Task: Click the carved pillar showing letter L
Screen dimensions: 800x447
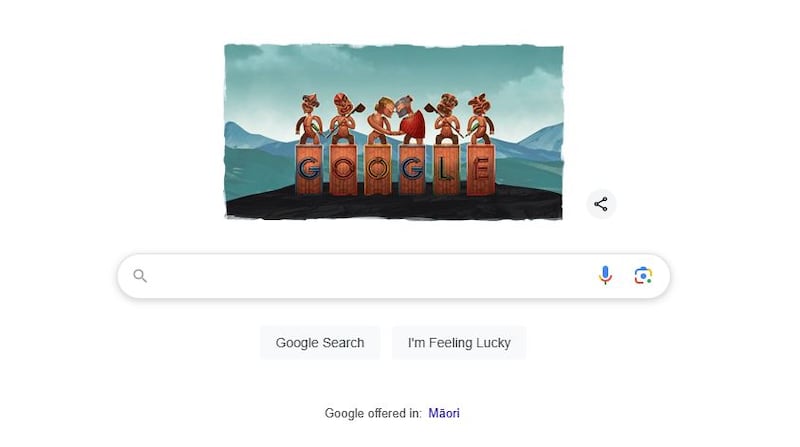Action: point(446,169)
